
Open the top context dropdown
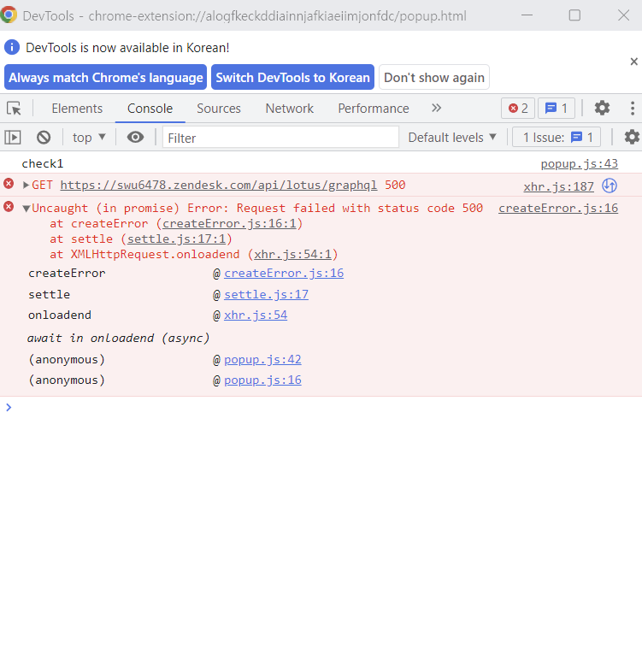coord(89,138)
